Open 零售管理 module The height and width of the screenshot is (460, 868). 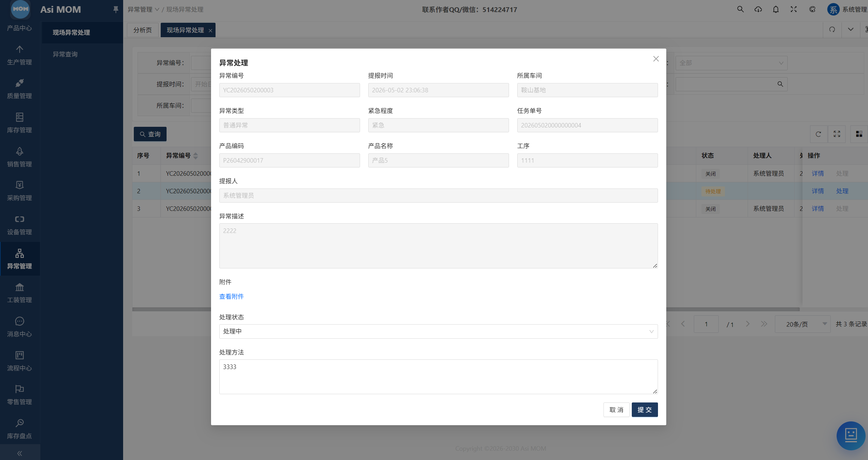(20, 395)
